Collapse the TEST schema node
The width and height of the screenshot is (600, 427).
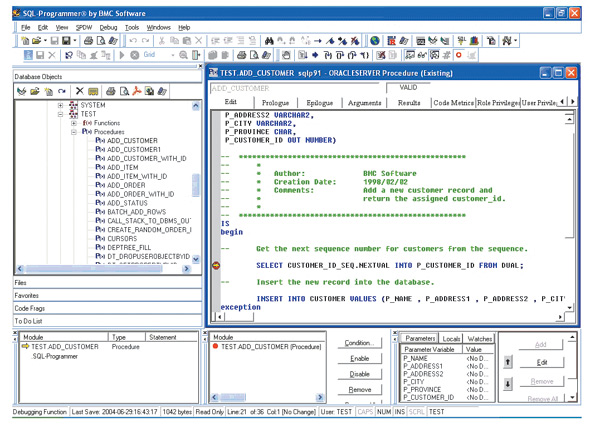tap(60, 114)
